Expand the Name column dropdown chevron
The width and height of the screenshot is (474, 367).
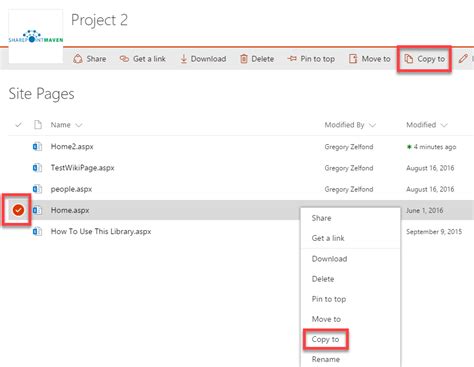click(79, 125)
